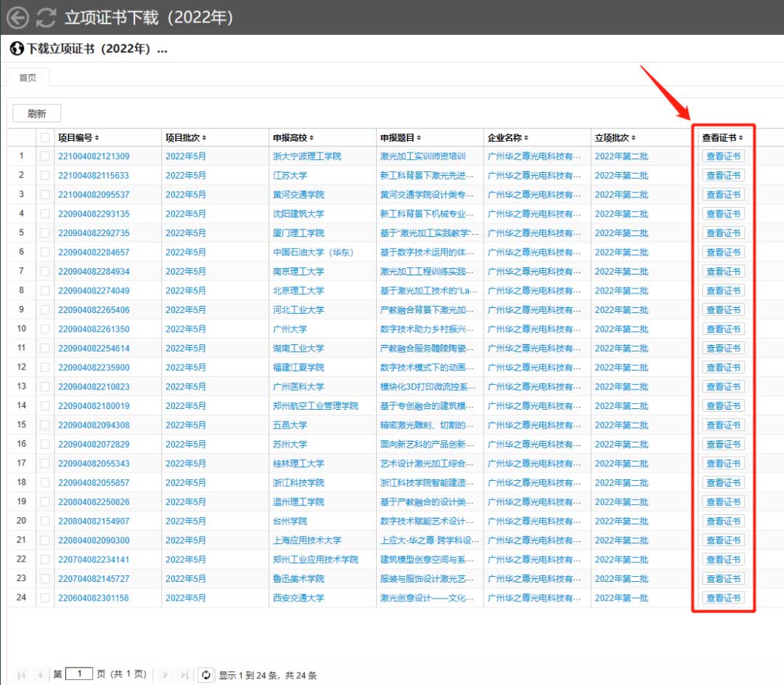
Task: Check the checkbox for row 1
Action: pyautogui.click(x=45, y=156)
